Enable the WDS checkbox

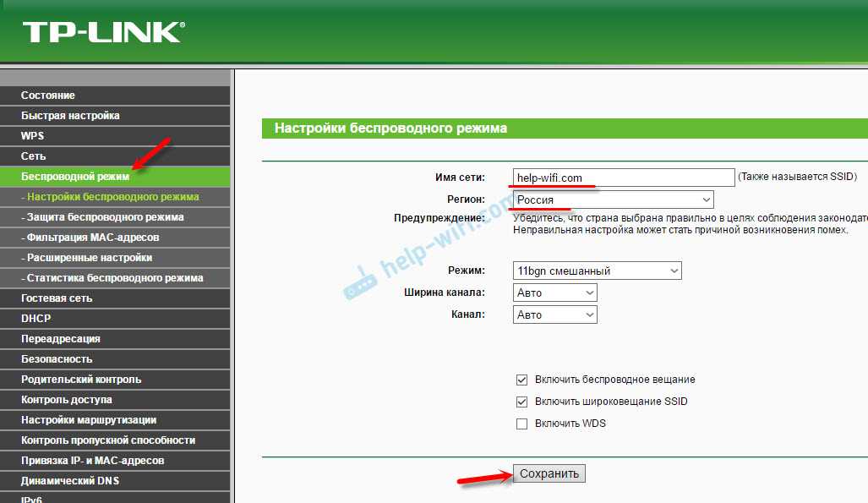pyautogui.click(x=521, y=424)
